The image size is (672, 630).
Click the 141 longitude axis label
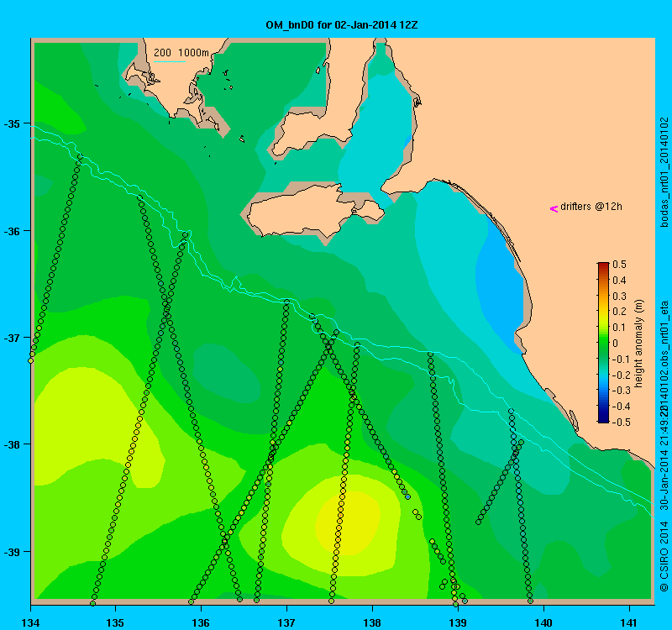[629, 622]
